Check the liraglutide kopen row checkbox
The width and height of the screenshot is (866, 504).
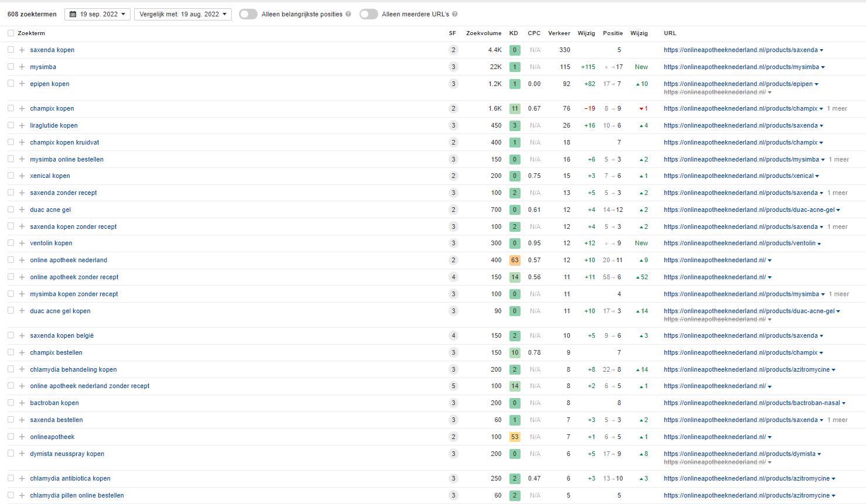tap(11, 125)
